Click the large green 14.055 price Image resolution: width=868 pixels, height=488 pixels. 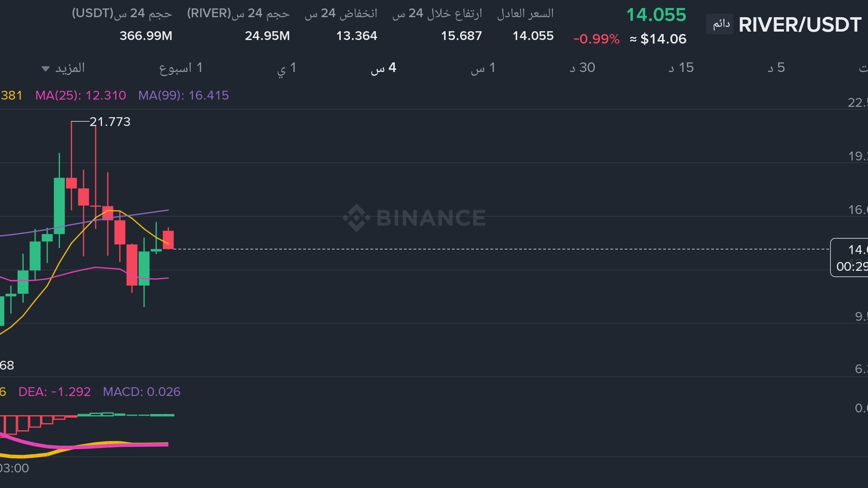656,15
